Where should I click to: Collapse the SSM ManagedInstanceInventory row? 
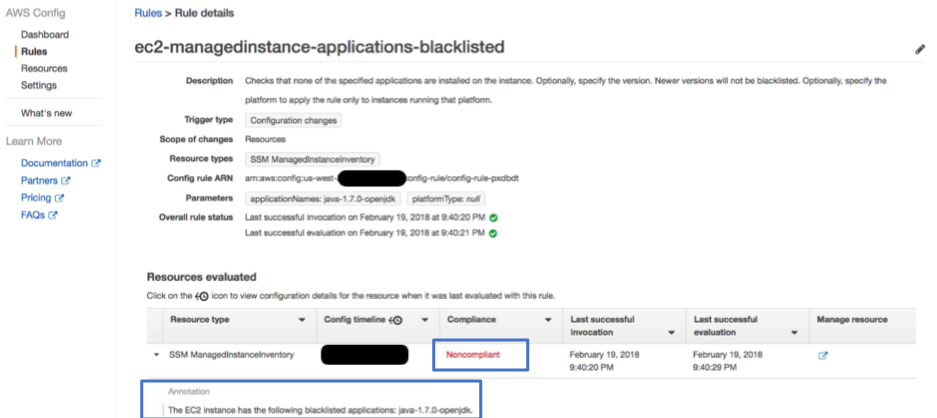pos(157,355)
